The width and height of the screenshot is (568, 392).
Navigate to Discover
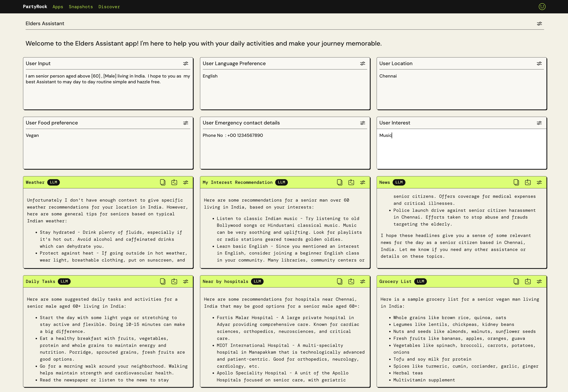pos(109,7)
